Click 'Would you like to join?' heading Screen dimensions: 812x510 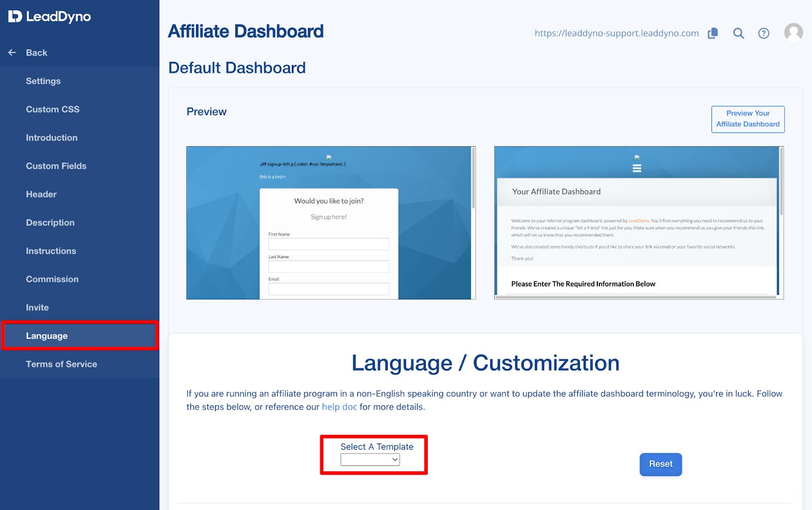(329, 201)
